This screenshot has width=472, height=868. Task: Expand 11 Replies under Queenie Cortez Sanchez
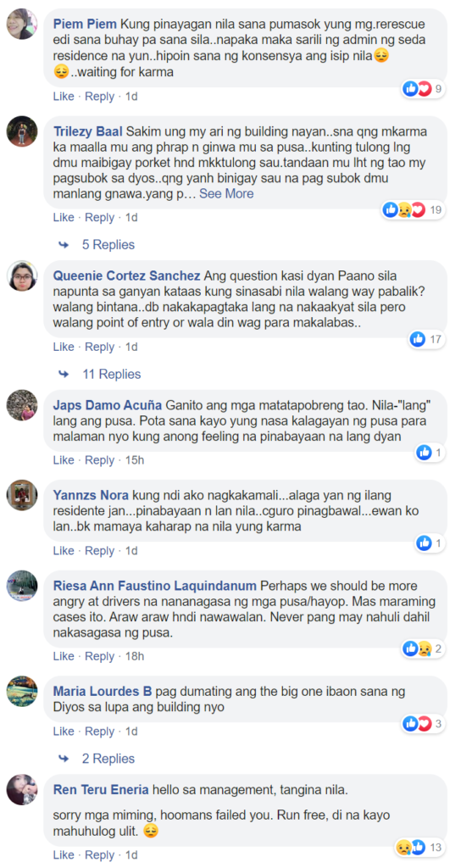click(x=111, y=374)
